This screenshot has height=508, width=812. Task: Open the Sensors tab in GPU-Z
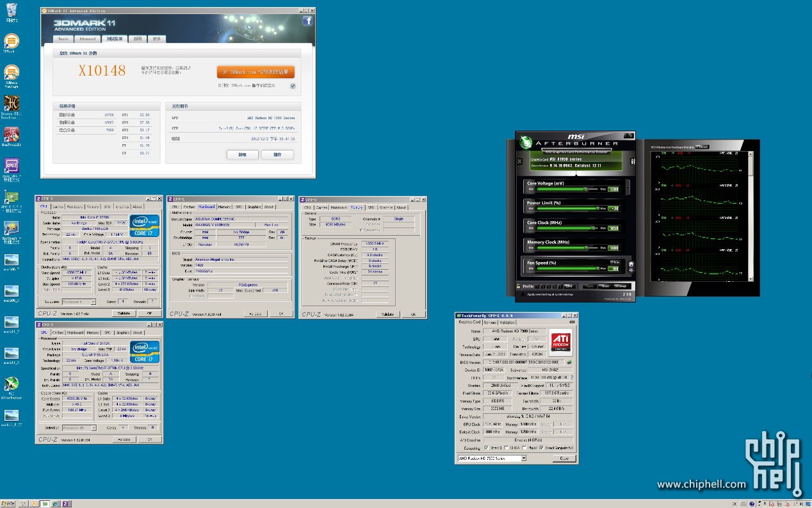490,322
